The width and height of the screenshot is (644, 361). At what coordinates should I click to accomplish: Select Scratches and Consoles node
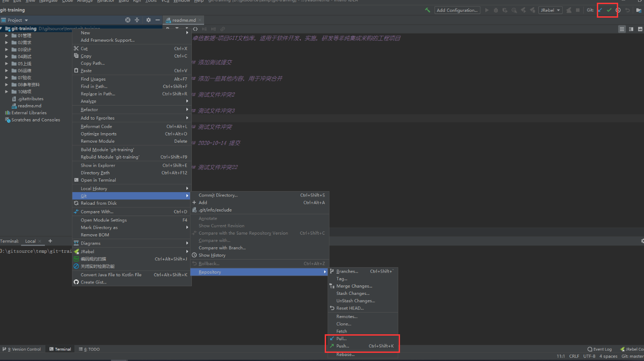tap(33, 120)
